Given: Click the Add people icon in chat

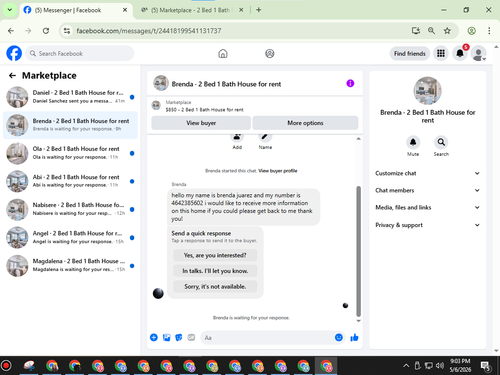Looking at the screenshot, I should (237, 136).
